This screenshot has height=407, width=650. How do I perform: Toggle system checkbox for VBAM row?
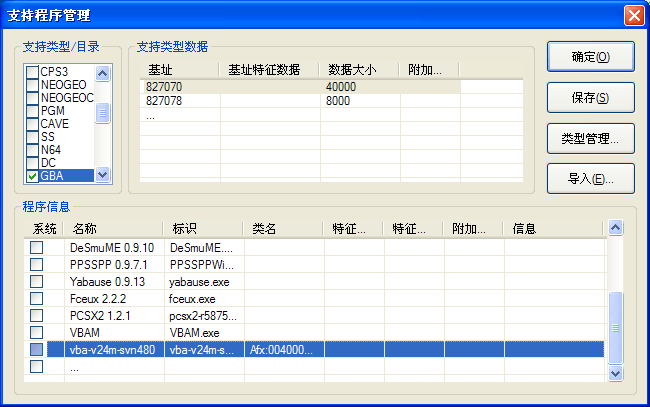tap(37, 332)
